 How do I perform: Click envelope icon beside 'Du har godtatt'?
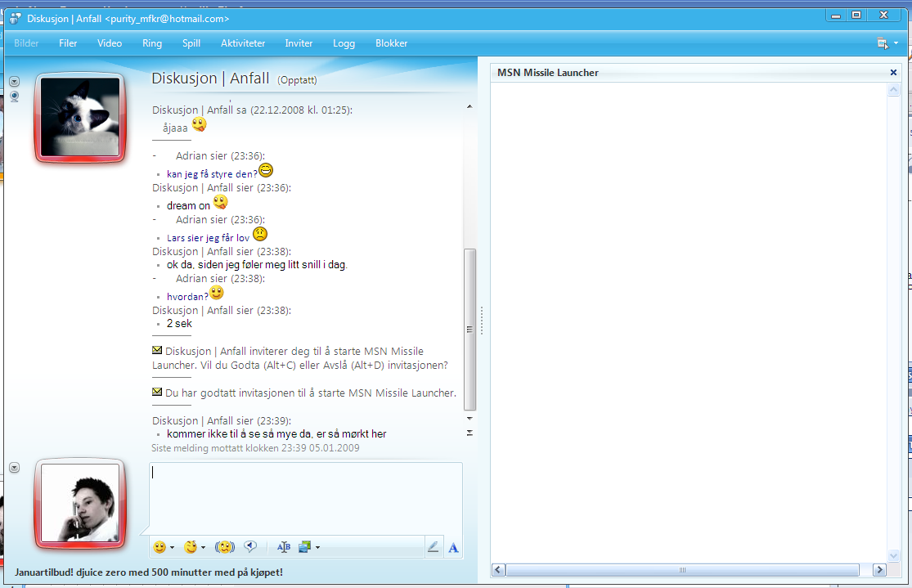157,392
